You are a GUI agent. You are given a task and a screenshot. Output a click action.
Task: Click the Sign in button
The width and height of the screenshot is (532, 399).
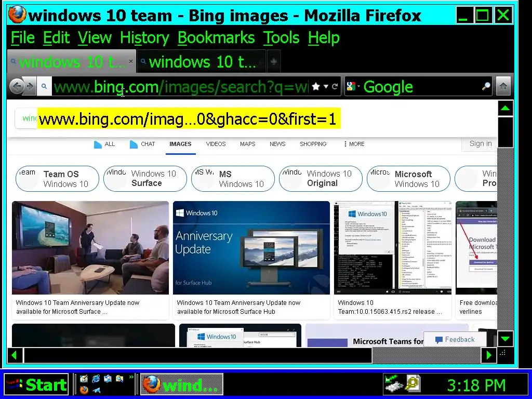point(480,143)
